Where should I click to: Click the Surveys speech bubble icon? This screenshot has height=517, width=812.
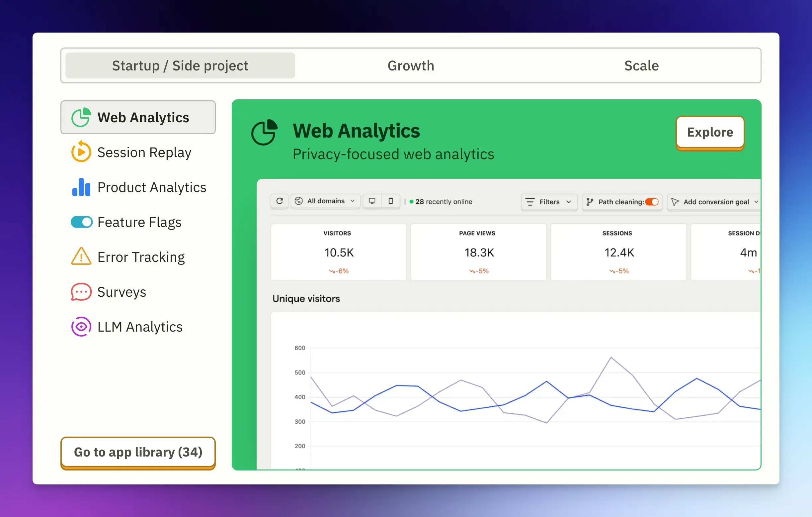coord(81,292)
